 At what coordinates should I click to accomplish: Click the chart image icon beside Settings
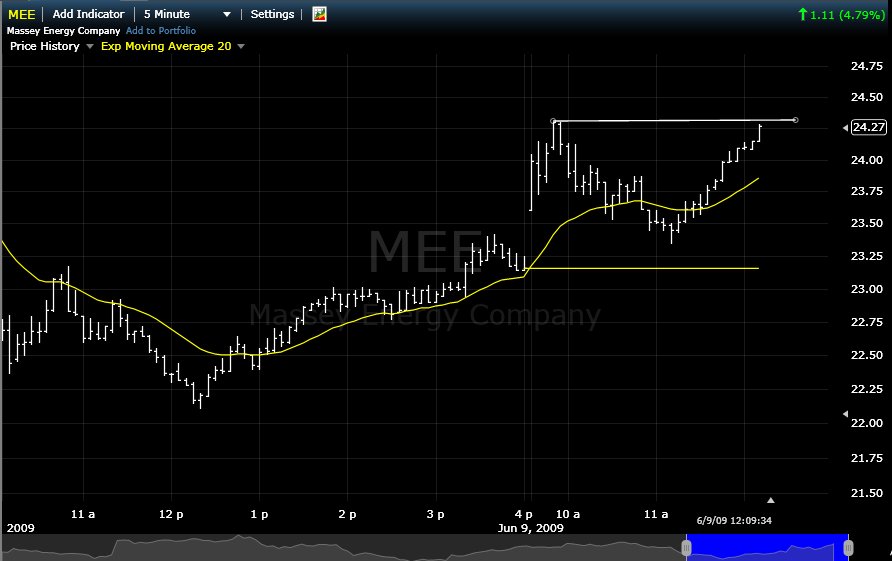pos(320,14)
